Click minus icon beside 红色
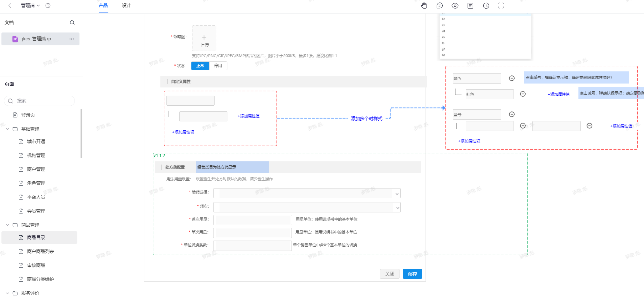Screen dimensions: 644x297 pos(523,94)
